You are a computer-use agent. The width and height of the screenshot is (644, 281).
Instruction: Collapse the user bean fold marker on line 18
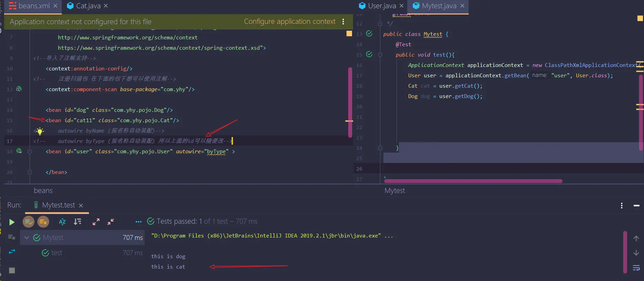click(x=30, y=152)
